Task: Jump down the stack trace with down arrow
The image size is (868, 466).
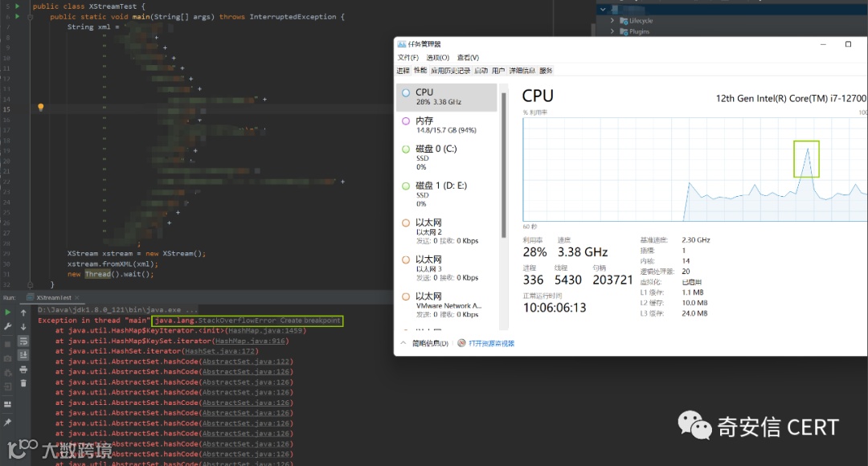Action: (x=23, y=326)
